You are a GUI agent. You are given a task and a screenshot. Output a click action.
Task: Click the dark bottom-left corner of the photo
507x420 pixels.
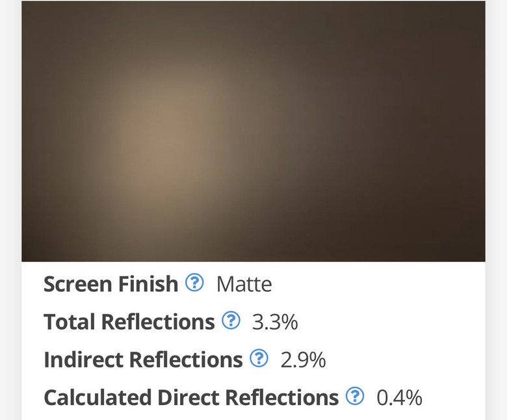click(36, 249)
